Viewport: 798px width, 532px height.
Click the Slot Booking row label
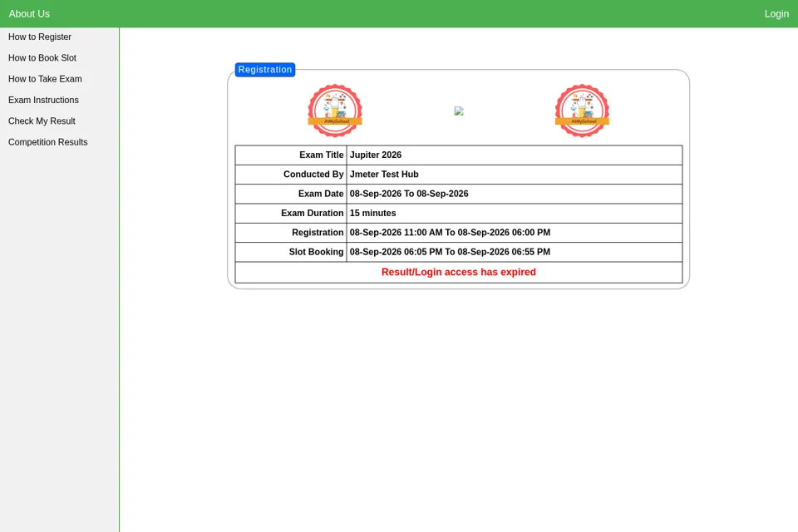[317, 252]
